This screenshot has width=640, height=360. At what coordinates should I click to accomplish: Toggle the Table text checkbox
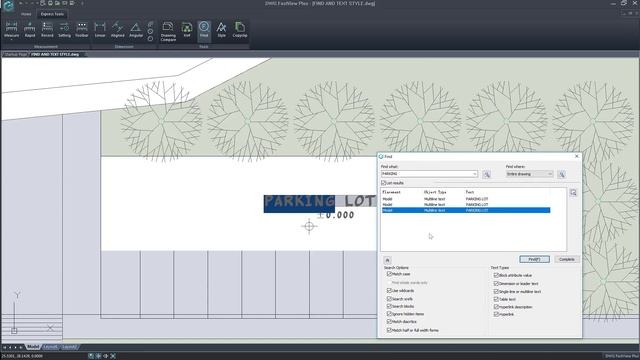pos(496,299)
